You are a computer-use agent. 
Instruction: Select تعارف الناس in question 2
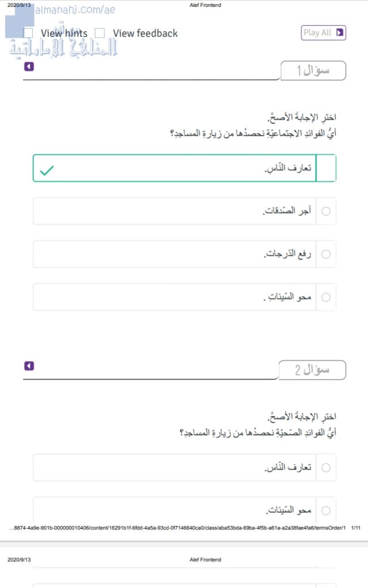point(326,467)
